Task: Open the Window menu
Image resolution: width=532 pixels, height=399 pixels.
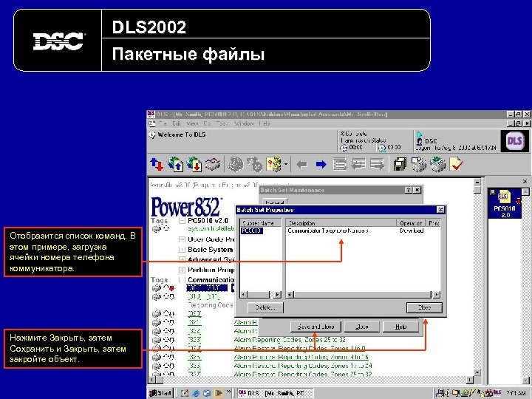Action: [244, 123]
